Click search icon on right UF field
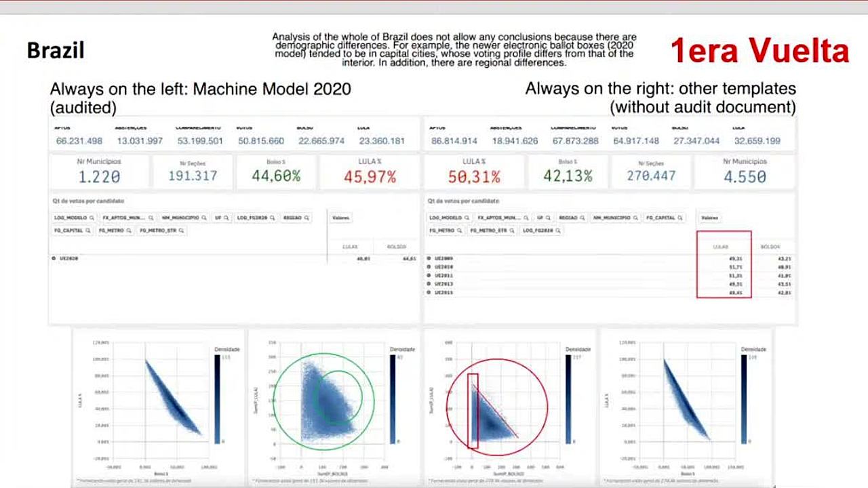 (547, 218)
